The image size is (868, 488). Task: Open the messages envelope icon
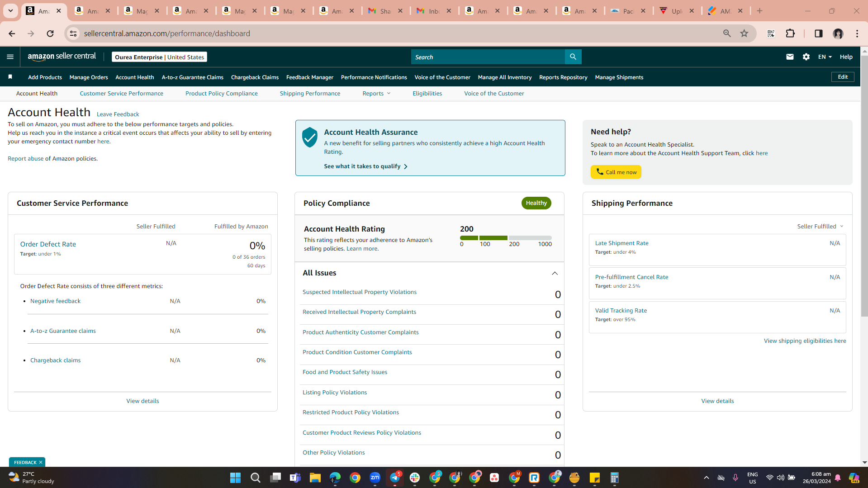pyautogui.click(x=790, y=57)
